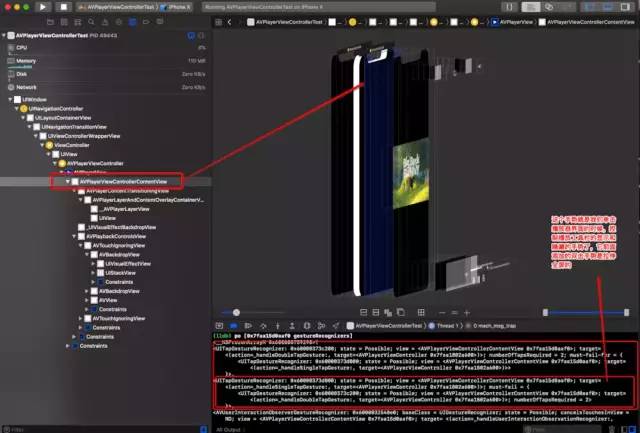Select Thread 1 in debug jump bar
Image resolution: width=640 pixels, height=433 pixels.
(443, 326)
